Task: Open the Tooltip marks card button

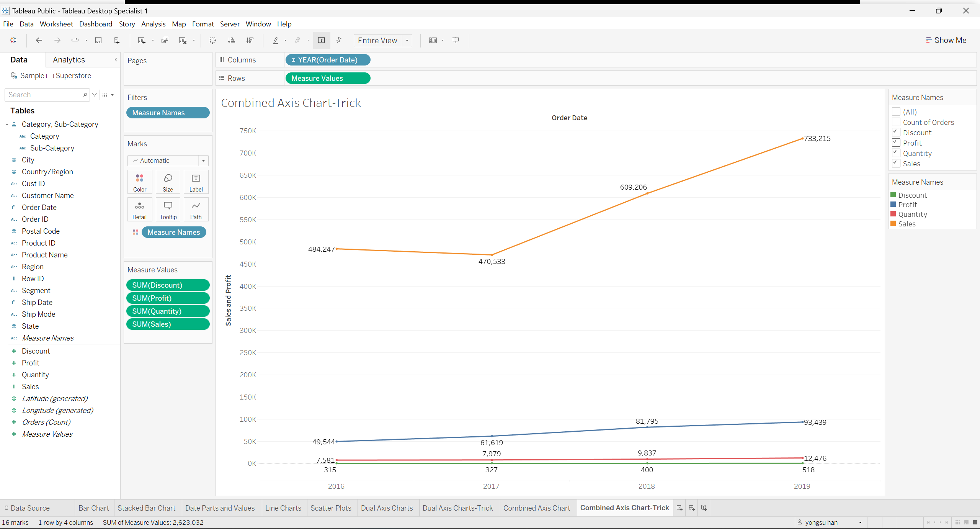Action: pyautogui.click(x=168, y=210)
